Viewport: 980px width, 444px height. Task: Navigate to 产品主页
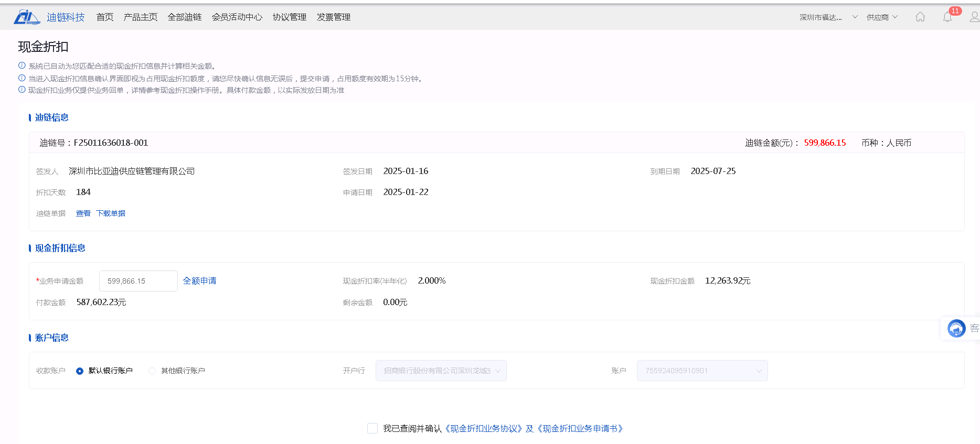pyautogui.click(x=141, y=17)
